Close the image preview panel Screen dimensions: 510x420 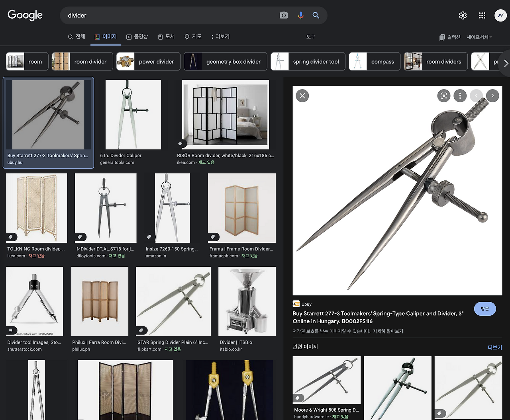(x=302, y=96)
